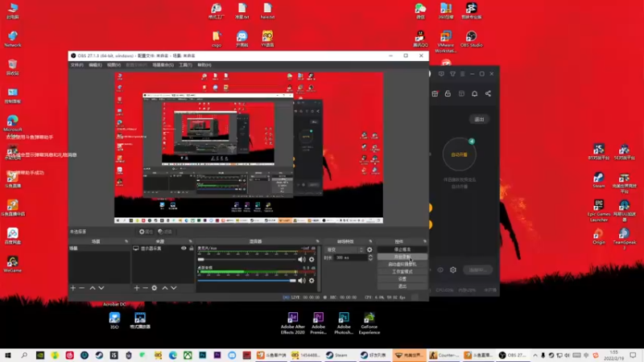Adjust the transition duration stepper arrows

(370, 257)
